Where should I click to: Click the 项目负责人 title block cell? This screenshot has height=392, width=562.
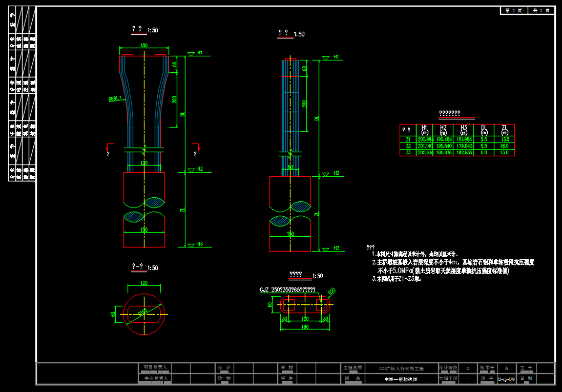pos(155,367)
